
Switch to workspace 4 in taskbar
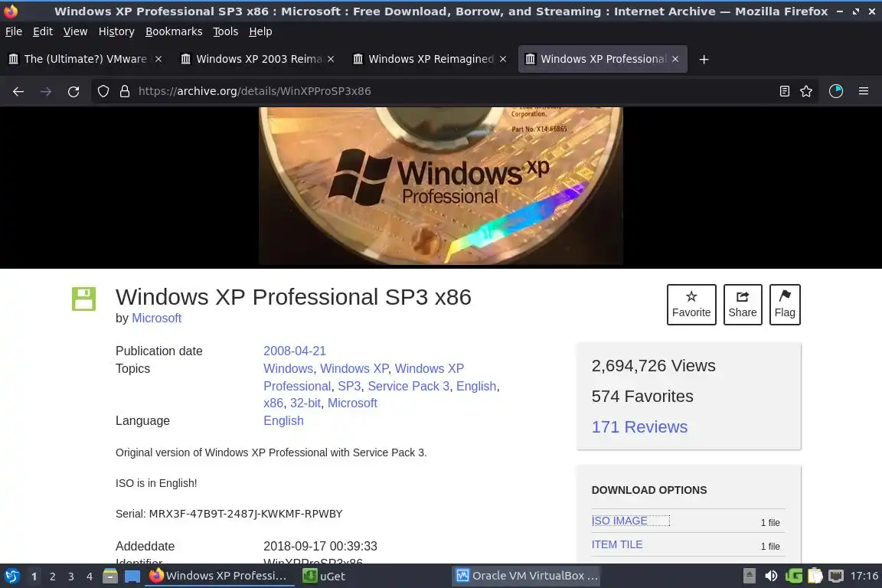click(x=90, y=577)
